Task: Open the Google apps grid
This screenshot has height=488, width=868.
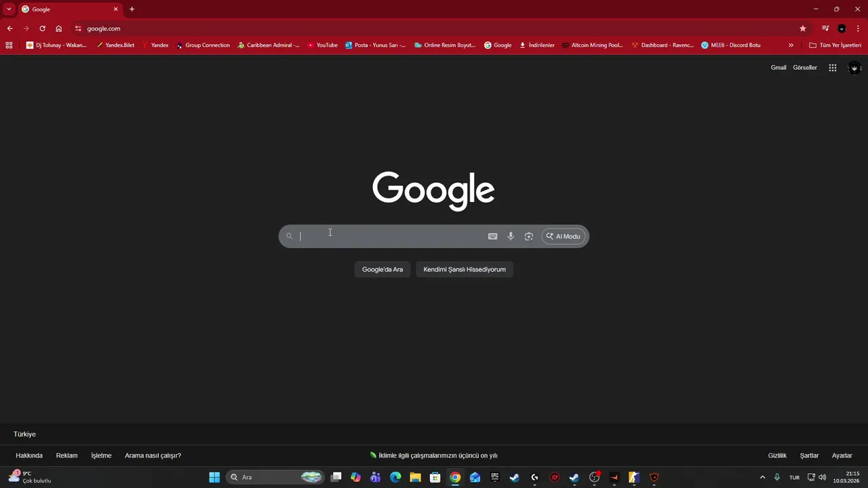Action: (833, 68)
